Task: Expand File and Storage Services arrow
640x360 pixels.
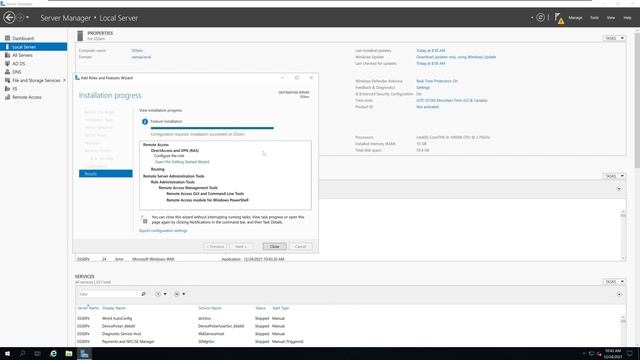Action: coord(64,80)
